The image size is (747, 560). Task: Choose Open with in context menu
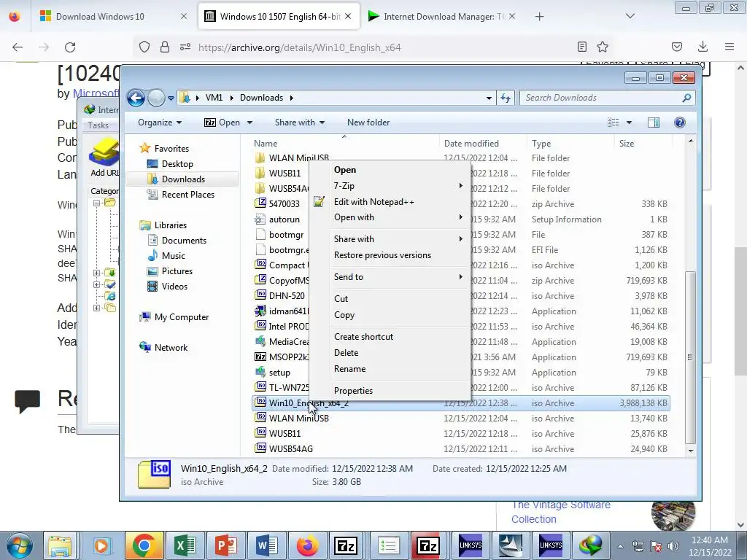pyautogui.click(x=354, y=217)
